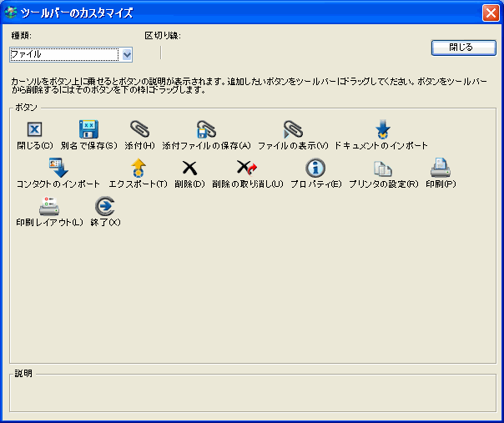Click the 印刷レイアウト(L) icon
This screenshot has width=504, height=423.
[49, 206]
